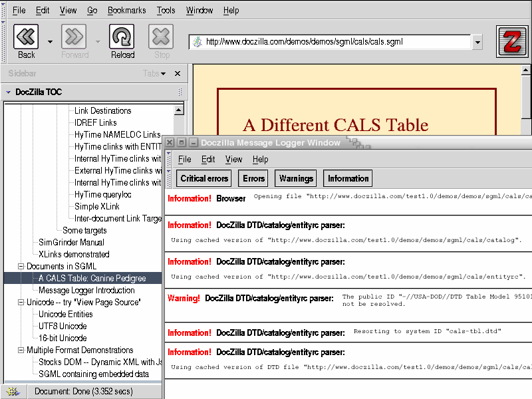Open the Forward history dropdown arrow
Screen dimensions: 532x399
(98, 42)
